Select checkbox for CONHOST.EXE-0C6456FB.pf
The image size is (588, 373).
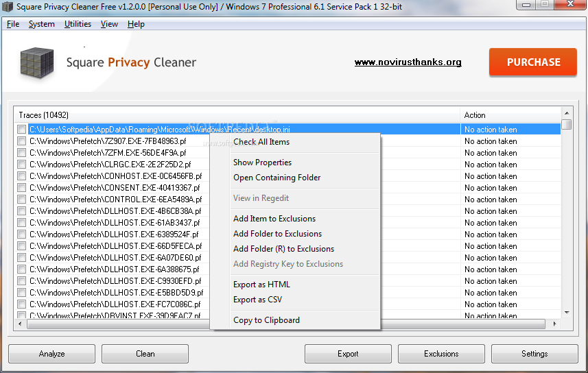pyautogui.click(x=21, y=176)
